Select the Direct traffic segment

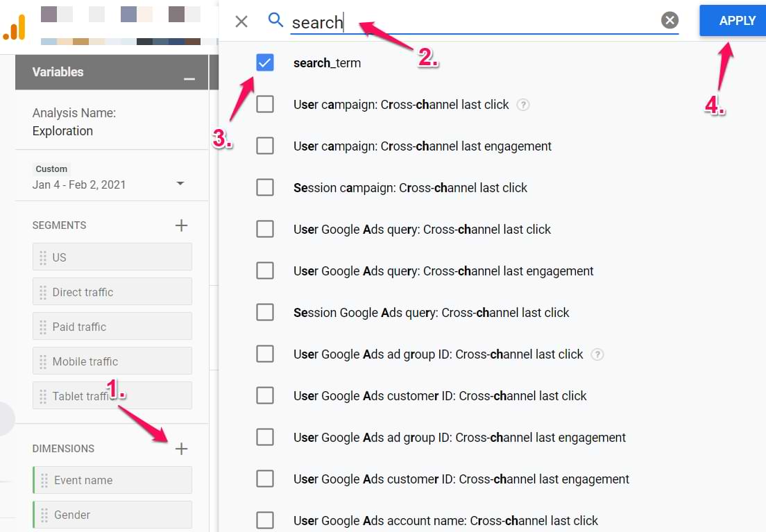(112, 291)
